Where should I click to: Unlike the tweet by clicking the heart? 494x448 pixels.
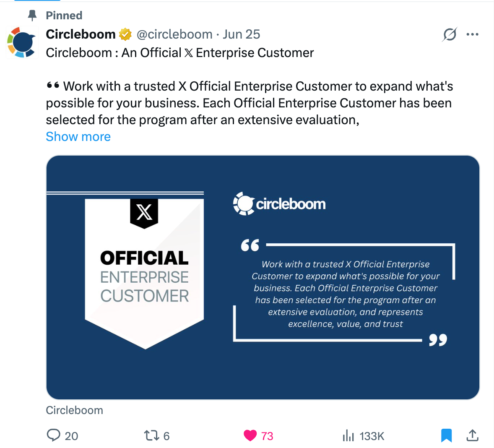pos(250,435)
